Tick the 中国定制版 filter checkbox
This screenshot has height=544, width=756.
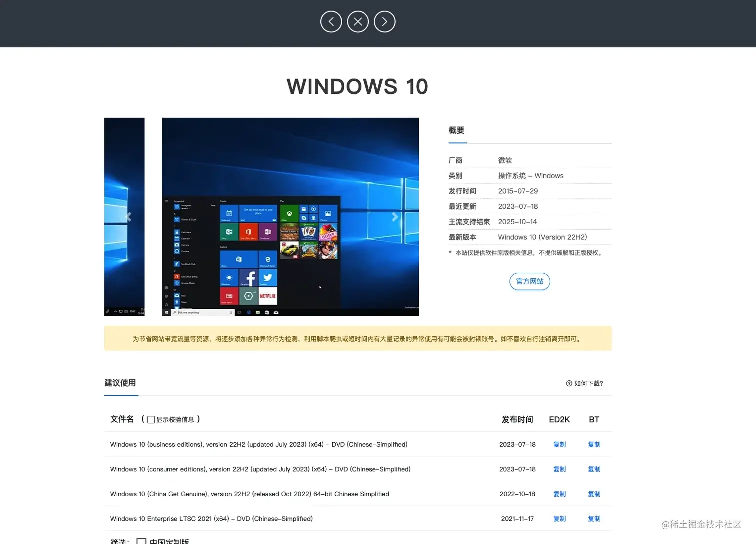[141, 541]
